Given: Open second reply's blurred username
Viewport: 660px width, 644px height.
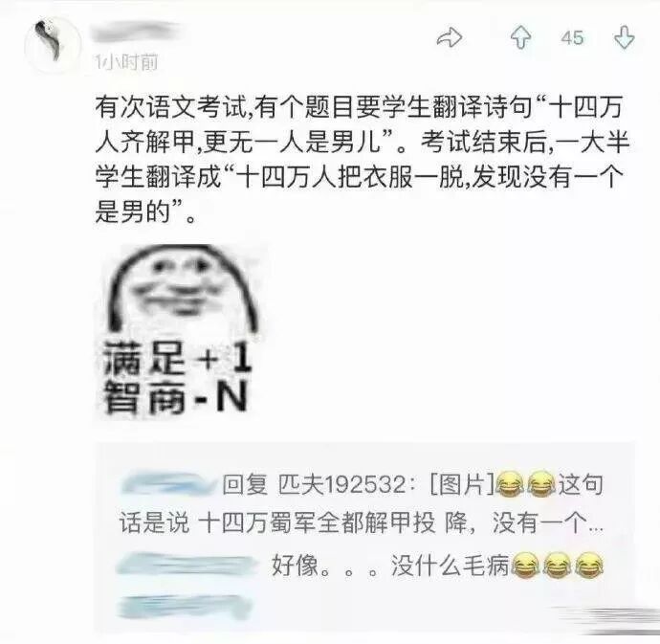Looking at the screenshot, I should tap(187, 565).
